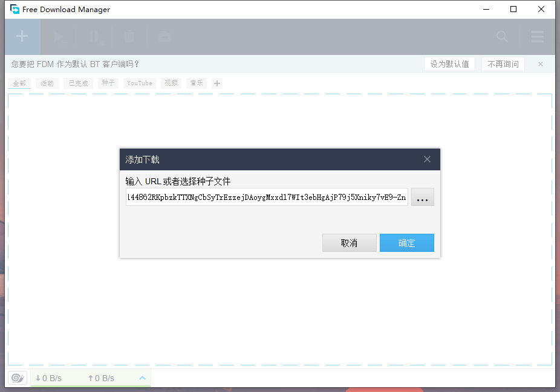Toggle the snail speed mode icon
Screen dimensions: 560x392
18,378
